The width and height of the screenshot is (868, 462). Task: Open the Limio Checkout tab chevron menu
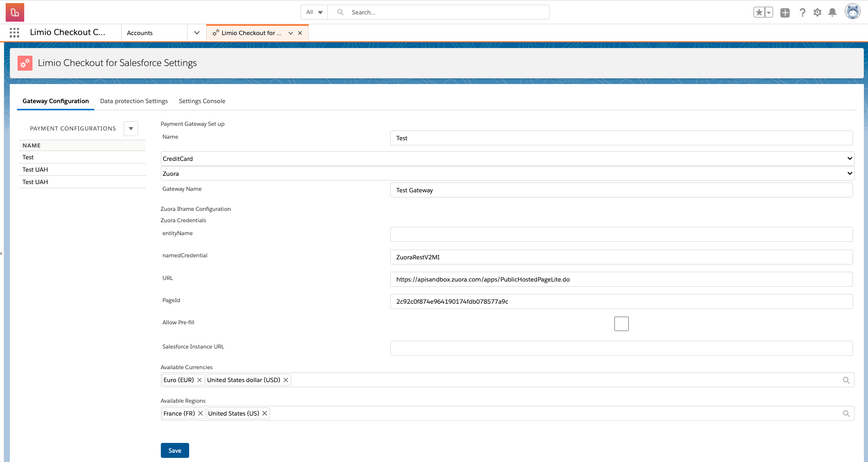coord(291,33)
